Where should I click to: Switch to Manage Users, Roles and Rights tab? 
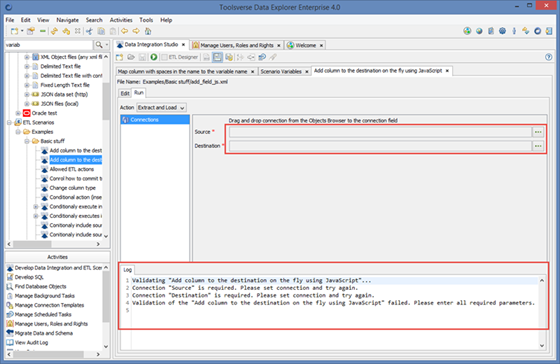tap(237, 45)
